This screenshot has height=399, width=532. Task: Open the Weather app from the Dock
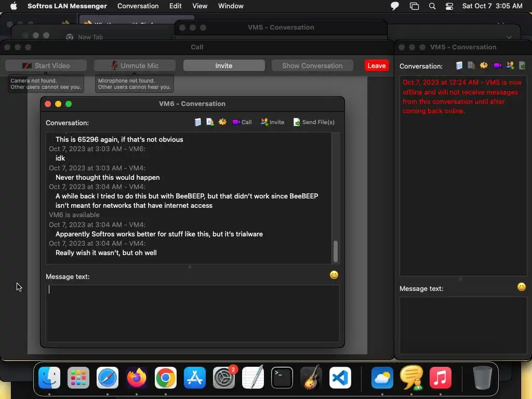pos(382,378)
